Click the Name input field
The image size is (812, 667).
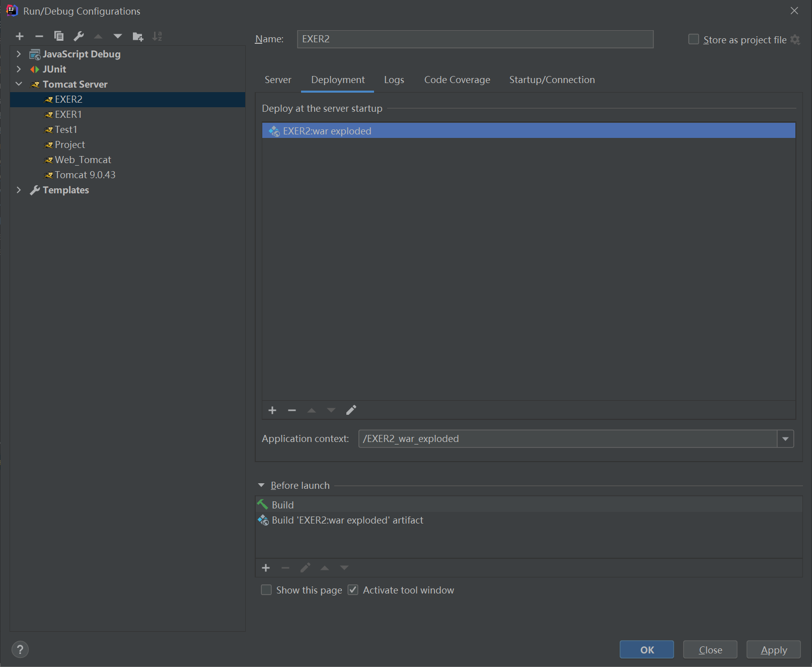[x=475, y=39]
